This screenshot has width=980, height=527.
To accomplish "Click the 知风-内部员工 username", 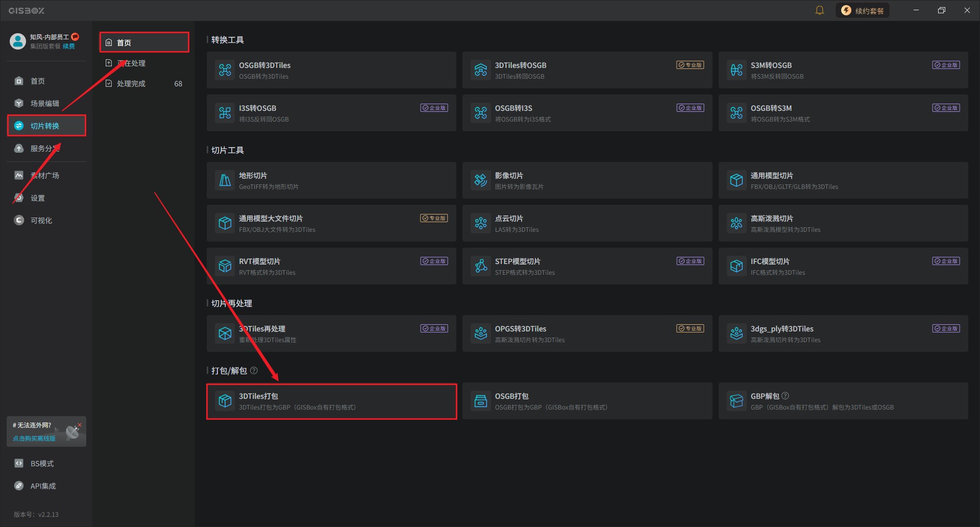I will pyautogui.click(x=50, y=37).
